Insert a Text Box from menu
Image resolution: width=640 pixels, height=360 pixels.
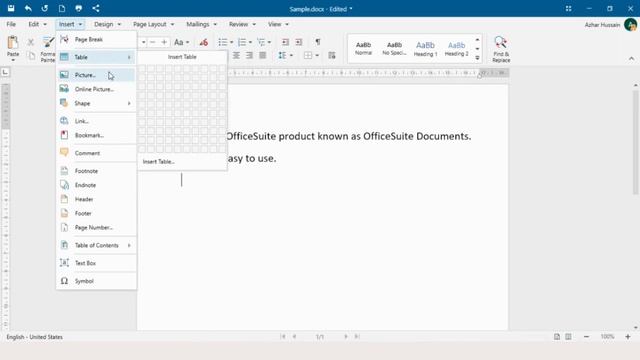coord(96,263)
